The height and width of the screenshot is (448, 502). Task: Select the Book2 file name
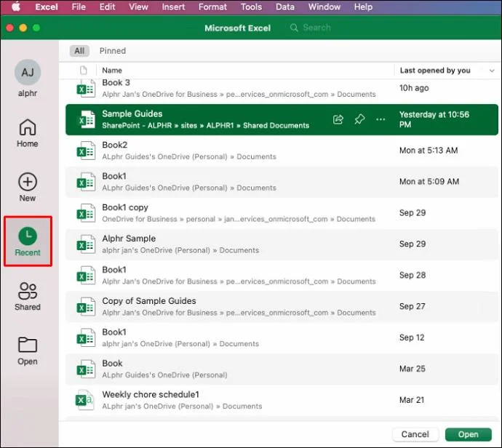(x=115, y=145)
